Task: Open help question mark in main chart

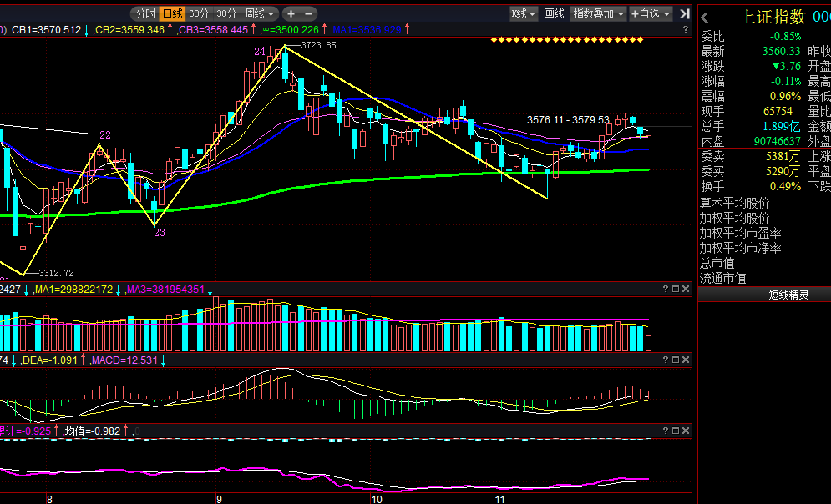Action: tap(685, 30)
